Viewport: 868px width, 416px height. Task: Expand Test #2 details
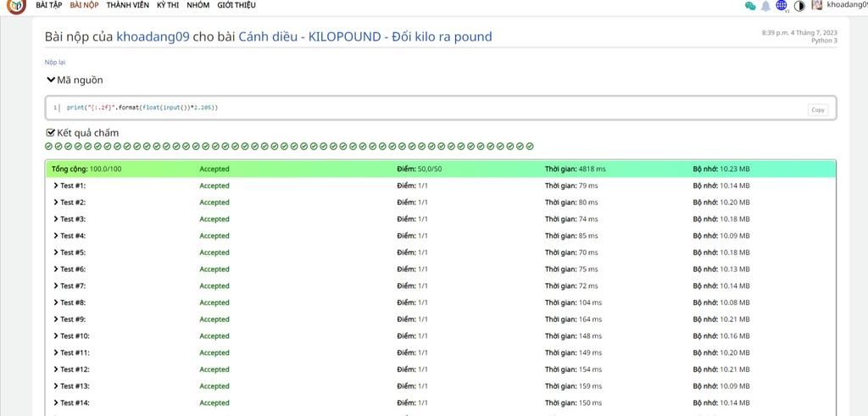(70, 202)
